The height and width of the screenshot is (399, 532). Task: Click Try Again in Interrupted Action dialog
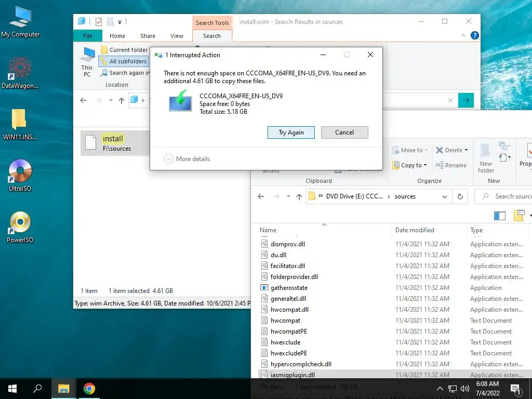(291, 132)
